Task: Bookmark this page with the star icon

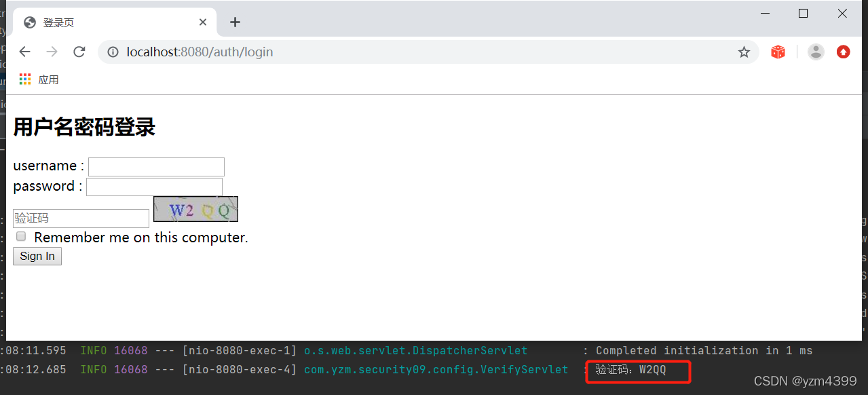Action: pyautogui.click(x=744, y=52)
